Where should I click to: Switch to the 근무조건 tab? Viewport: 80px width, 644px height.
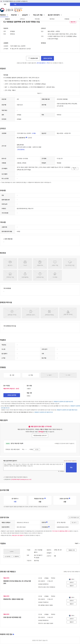(x=22, y=19)
